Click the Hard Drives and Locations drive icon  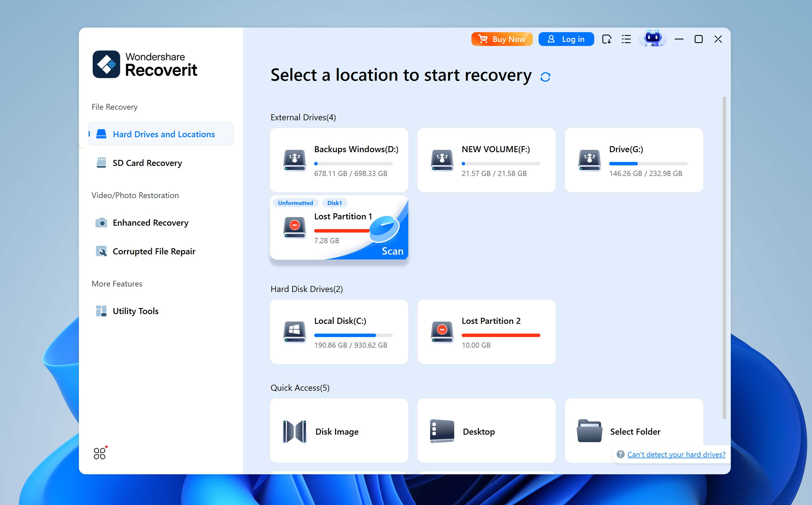[101, 134]
